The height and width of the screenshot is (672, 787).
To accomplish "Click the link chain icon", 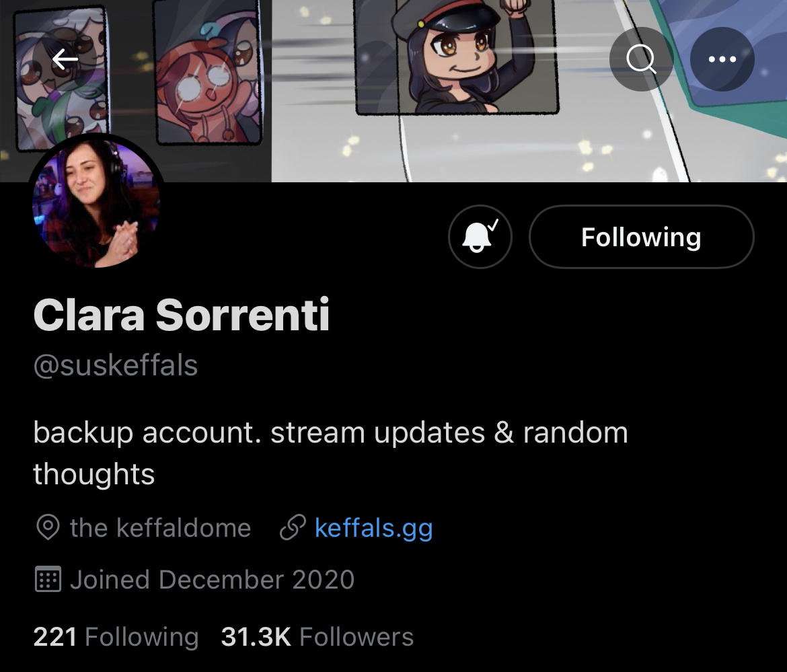I will click(x=293, y=527).
